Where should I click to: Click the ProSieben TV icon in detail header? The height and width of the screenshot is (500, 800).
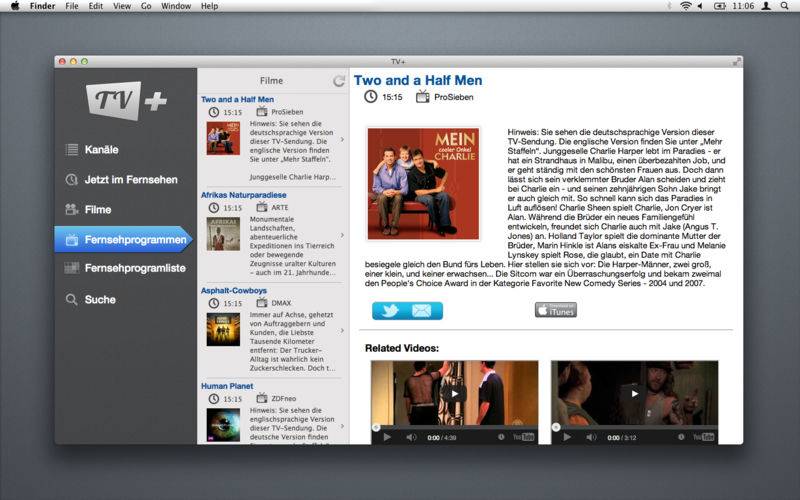coord(422,96)
